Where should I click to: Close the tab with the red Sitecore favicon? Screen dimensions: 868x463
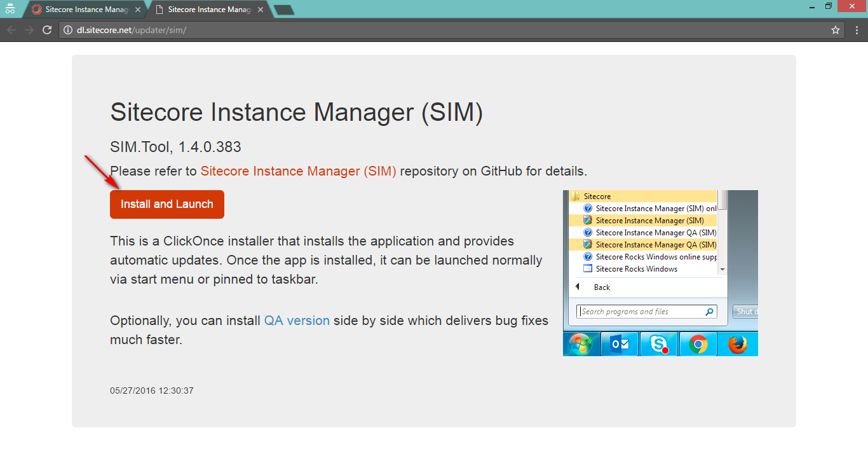138,10
